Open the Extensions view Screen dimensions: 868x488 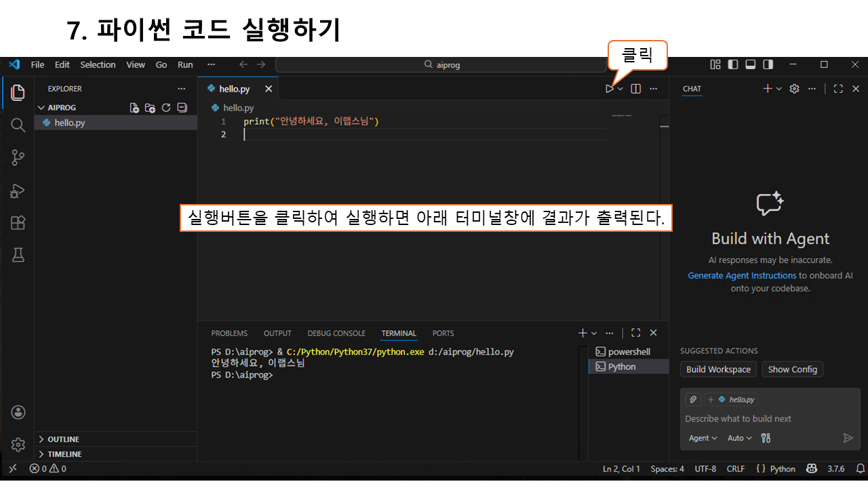tap(18, 223)
